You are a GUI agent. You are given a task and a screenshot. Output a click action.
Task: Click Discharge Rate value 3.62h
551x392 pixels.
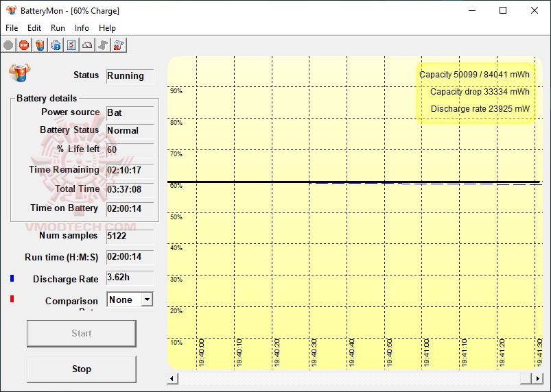[x=130, y=278]
